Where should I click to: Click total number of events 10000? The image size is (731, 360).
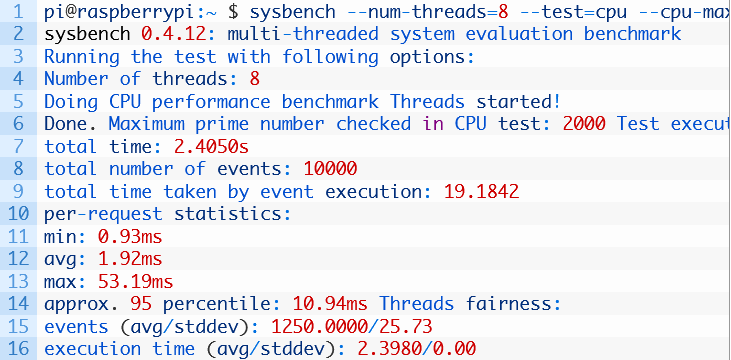tap(331, 169)
